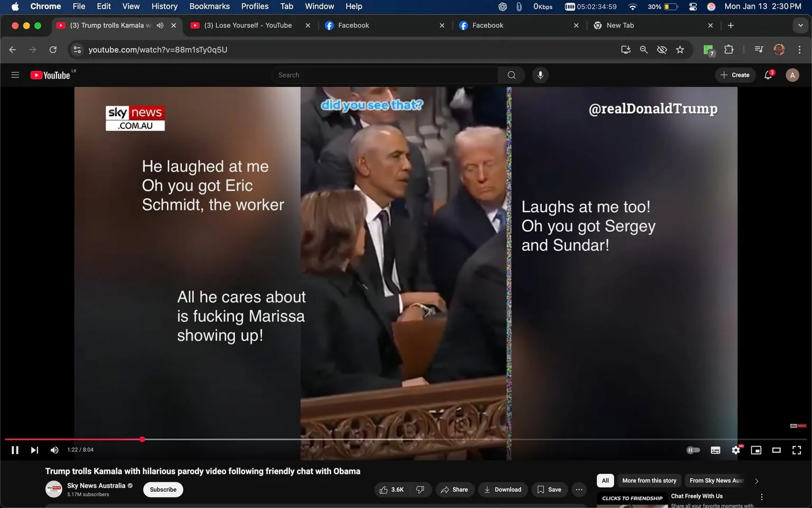Open video settings gear

point(735,450)
